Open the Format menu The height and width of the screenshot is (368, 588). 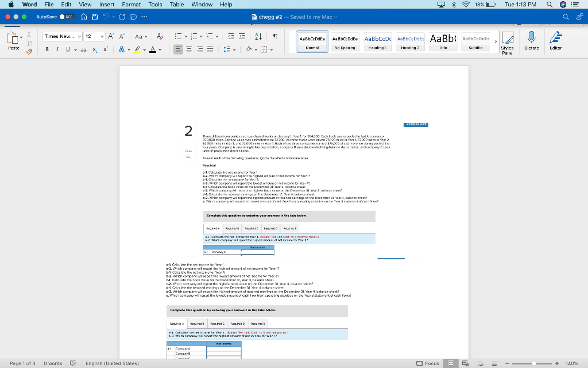point(131,5)
